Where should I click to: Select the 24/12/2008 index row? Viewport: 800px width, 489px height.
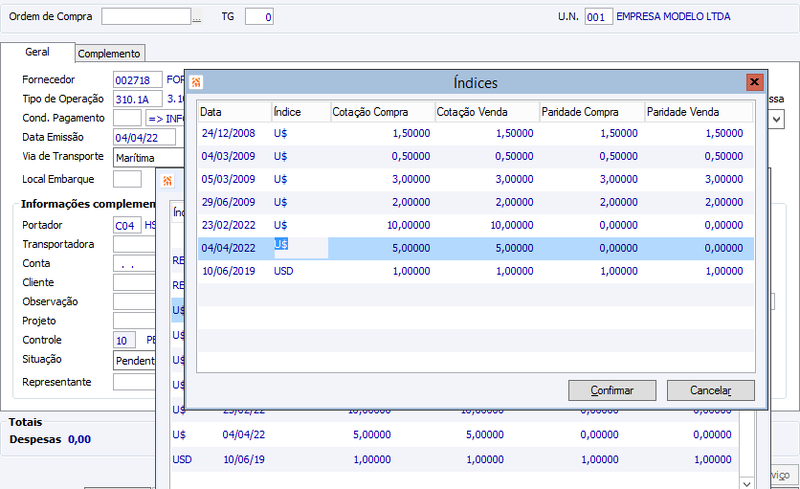476,134
